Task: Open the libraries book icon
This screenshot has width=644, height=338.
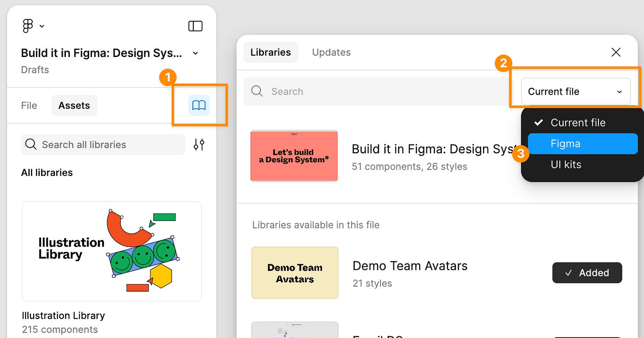Action: [199, 105]
